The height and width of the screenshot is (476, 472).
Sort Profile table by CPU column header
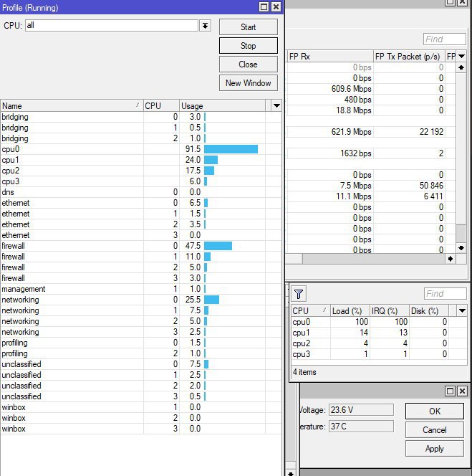coord(161,106)
